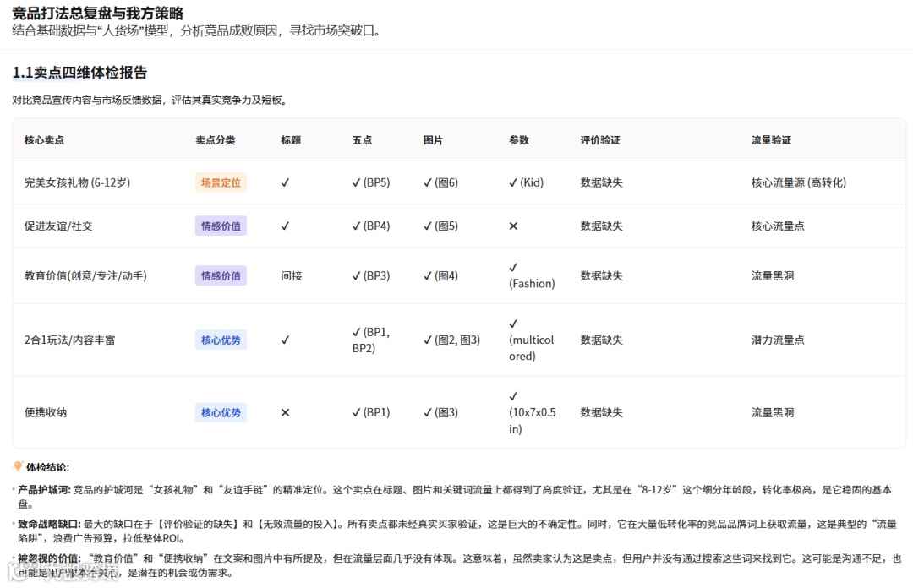Click the ✓ (Fashion) parameter cell

point(533,276)
